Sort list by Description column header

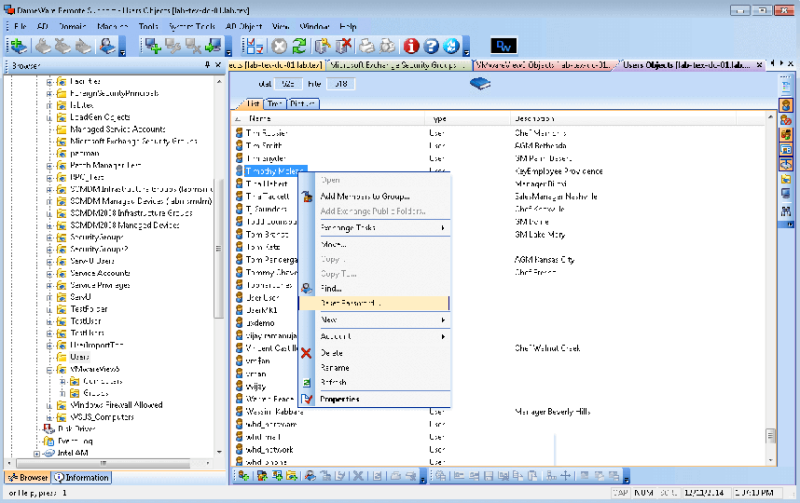tap(622, 118)
